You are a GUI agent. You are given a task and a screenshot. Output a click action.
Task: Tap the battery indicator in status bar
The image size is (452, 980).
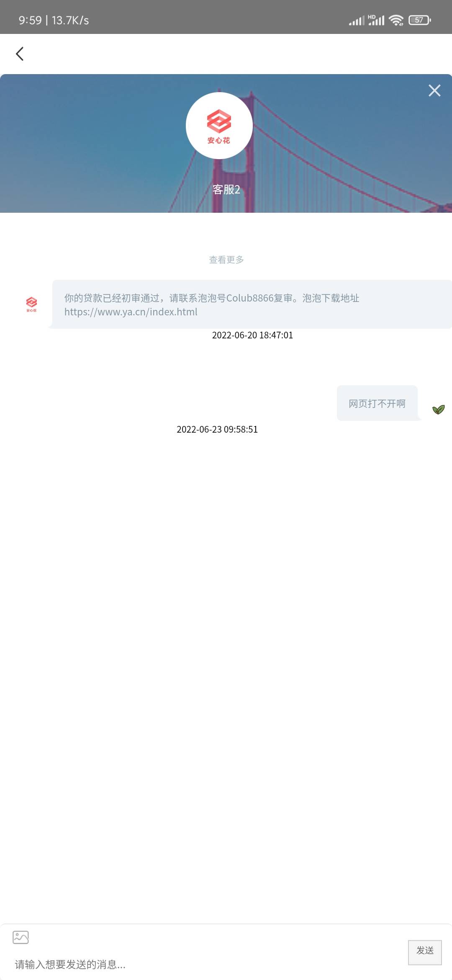point(420,20)
